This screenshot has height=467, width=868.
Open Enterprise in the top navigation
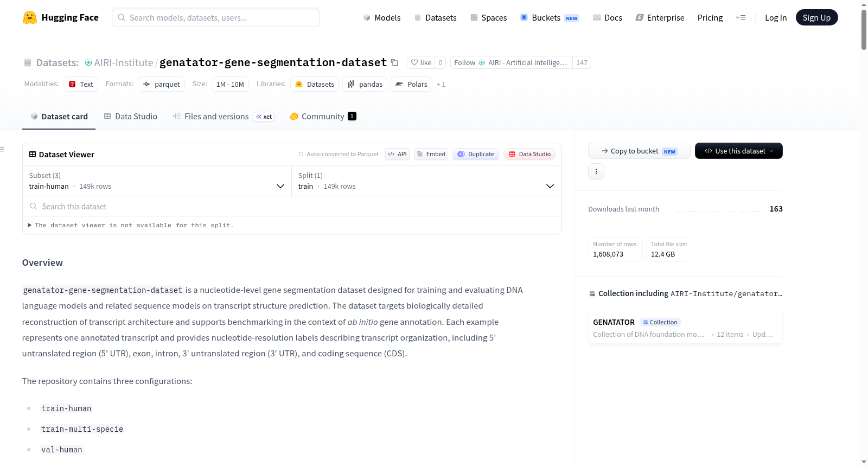click(x=660, y=17)
